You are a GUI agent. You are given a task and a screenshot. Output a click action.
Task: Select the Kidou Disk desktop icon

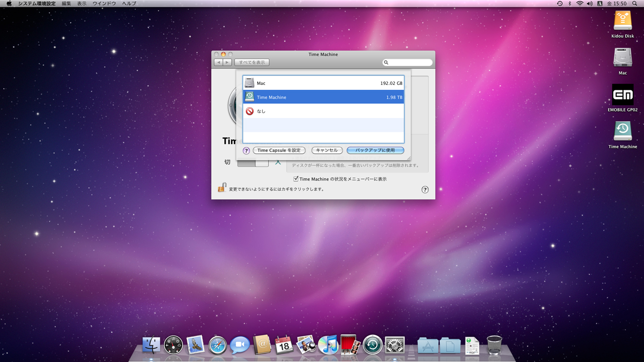[623, 21]
